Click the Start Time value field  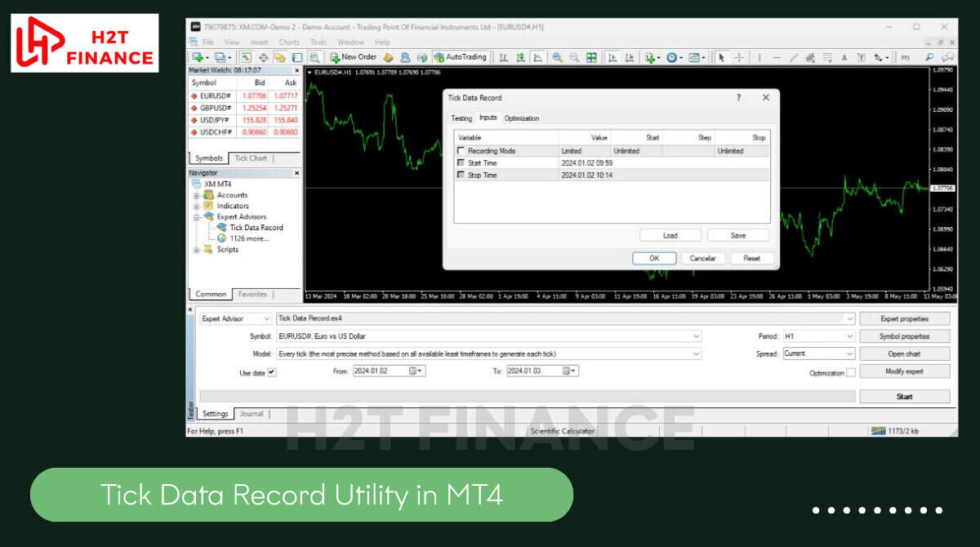click(x=585, y=163)
